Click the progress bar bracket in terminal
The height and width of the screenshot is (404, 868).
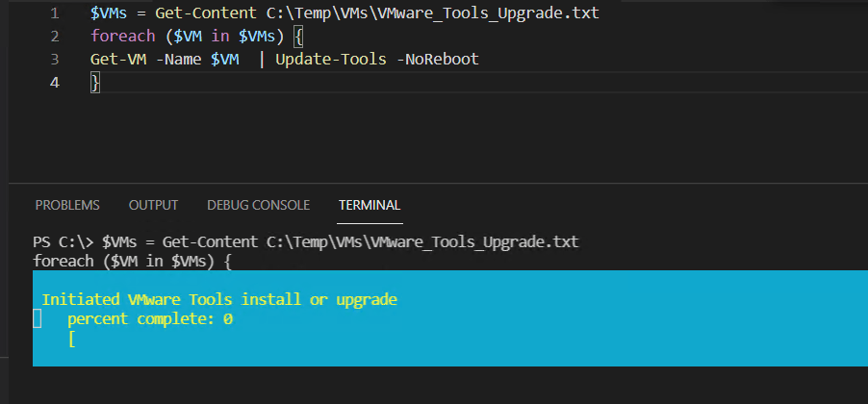72,339
